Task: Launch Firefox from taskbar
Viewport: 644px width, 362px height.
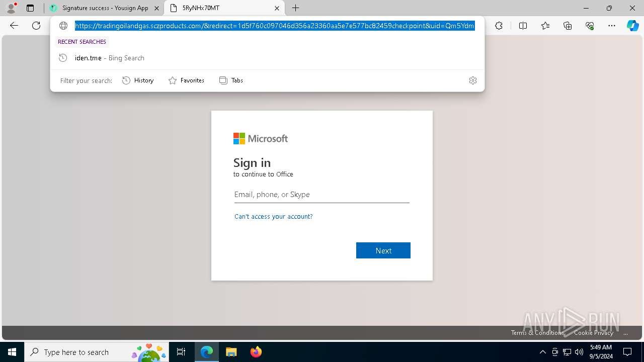Action: pyautogui.click(x=256, y=352)
